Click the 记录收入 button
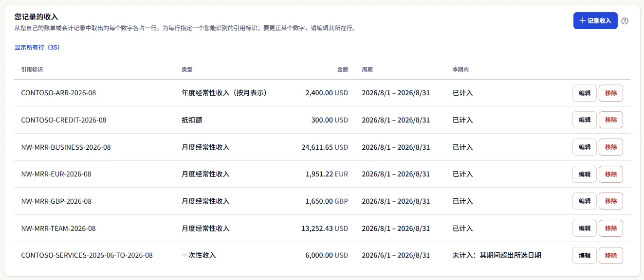644x280 pixels. [595, 21]
